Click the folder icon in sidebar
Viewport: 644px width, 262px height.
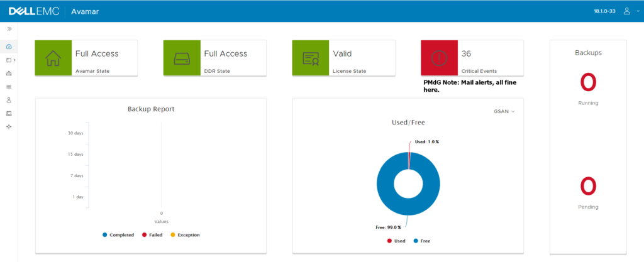point(8,60)
